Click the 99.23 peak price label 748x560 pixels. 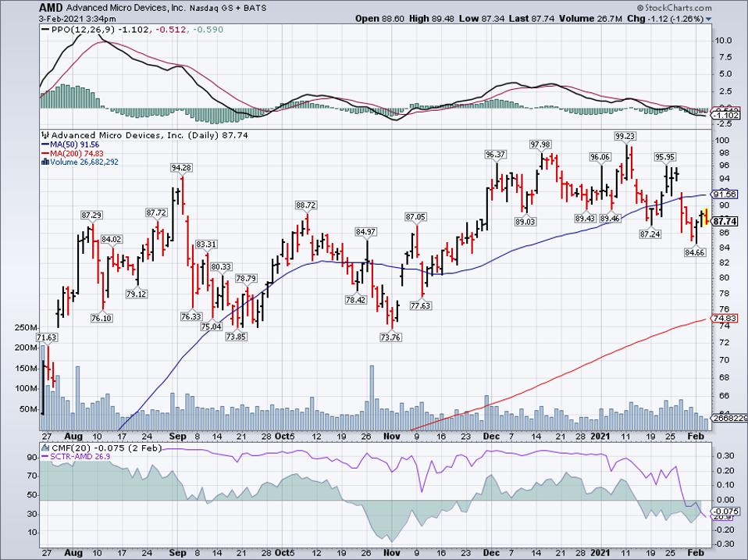point(625,137)
